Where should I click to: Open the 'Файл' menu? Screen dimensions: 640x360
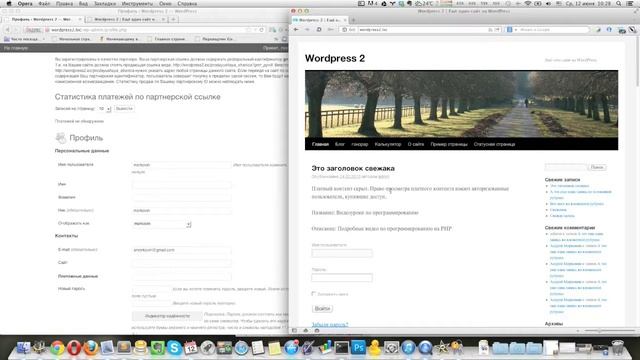point(44,3)
